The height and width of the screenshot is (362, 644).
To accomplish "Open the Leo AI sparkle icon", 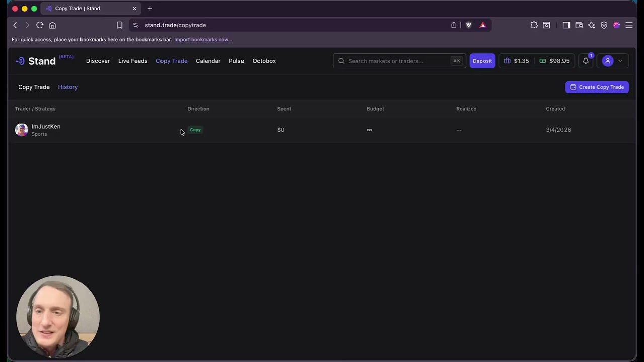I will pyautogui.click(x=591, y=25).
